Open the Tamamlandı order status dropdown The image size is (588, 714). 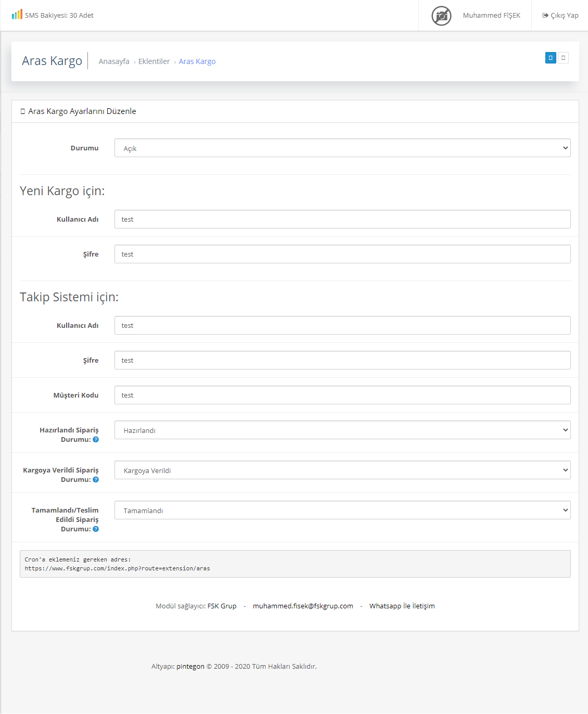[x=342, y=510]
